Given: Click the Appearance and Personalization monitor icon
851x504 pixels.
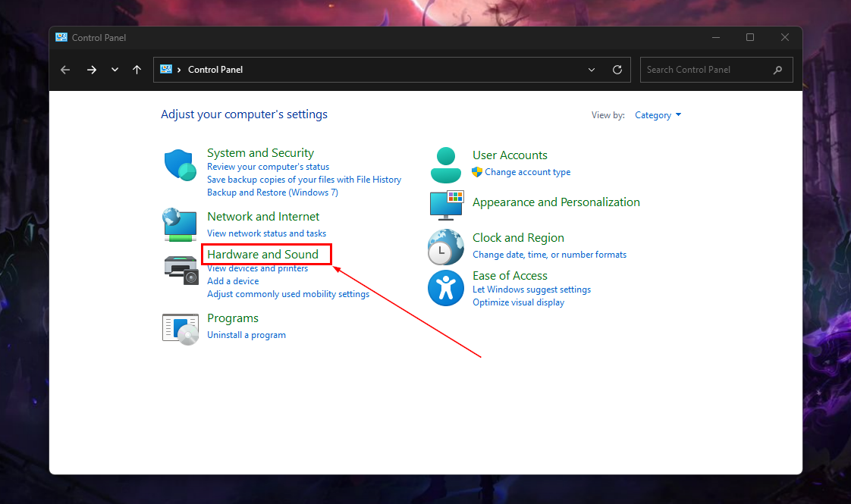Looking at the screenshot, I should [x=447, y=205].
